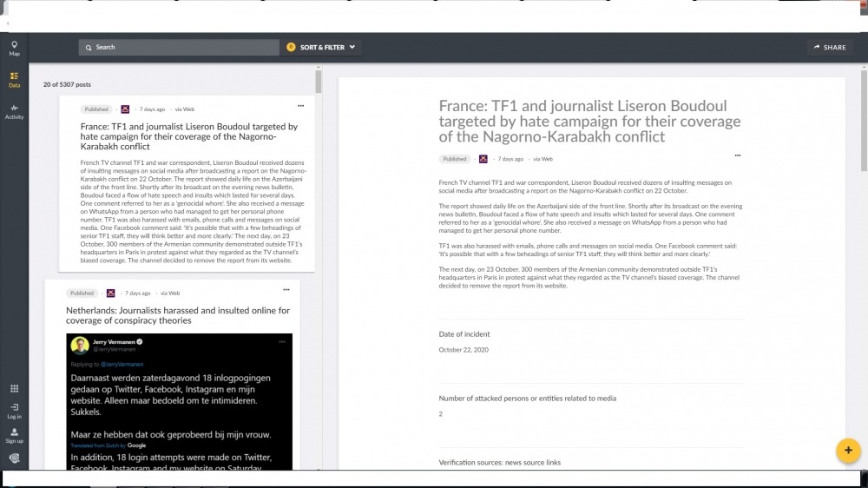Click the help icon at sidebar bottom
The width and height of the screenshot is (868, 488).
[15, 458]
